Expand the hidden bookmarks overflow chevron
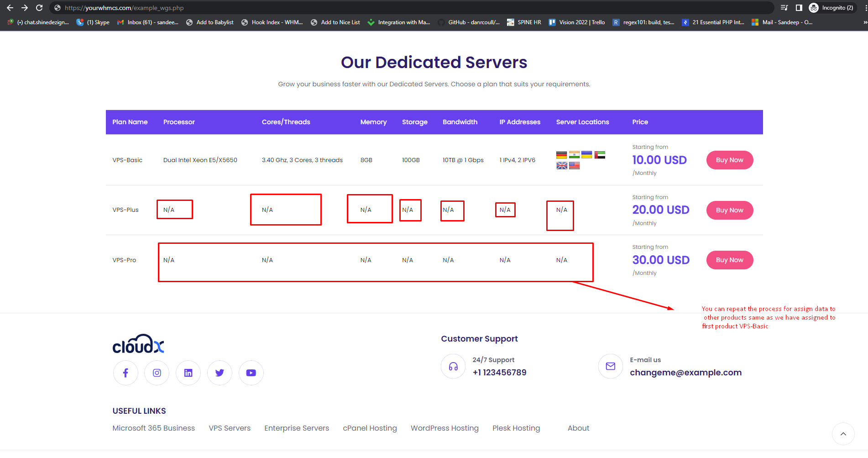The width and height of the screenshot is (868, 458). (x=865, y=22)
